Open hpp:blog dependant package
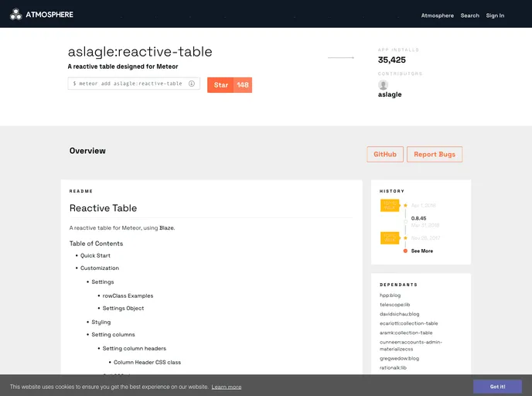The height and width of the screenshot is (396, 532). tap(390, 295)
